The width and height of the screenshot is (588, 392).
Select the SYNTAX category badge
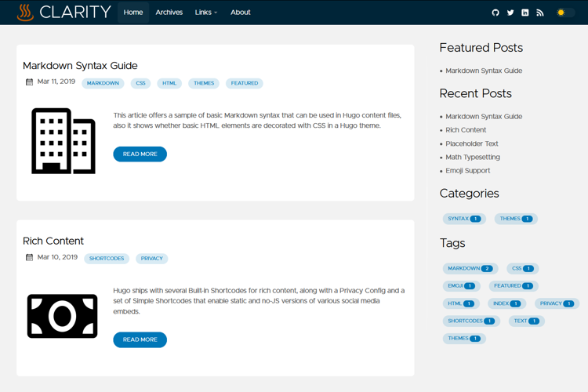[x=463, y=219]
